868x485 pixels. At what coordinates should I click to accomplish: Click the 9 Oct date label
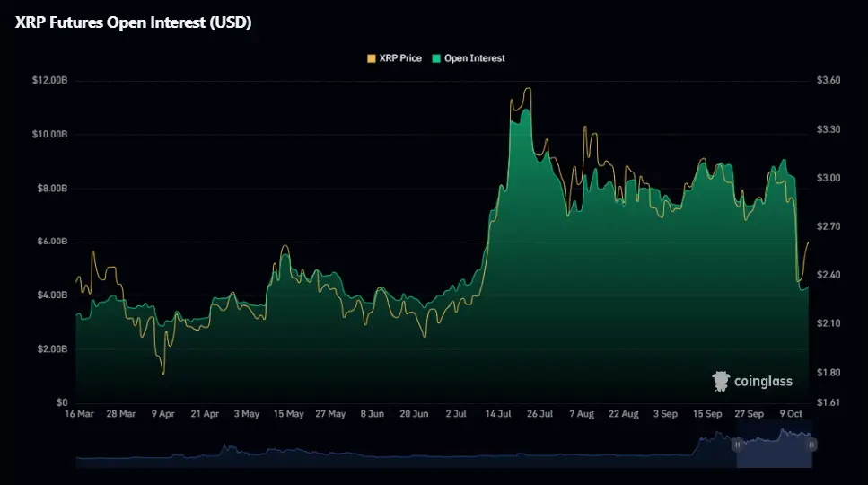pyautogui.click(x=791, y=413)
